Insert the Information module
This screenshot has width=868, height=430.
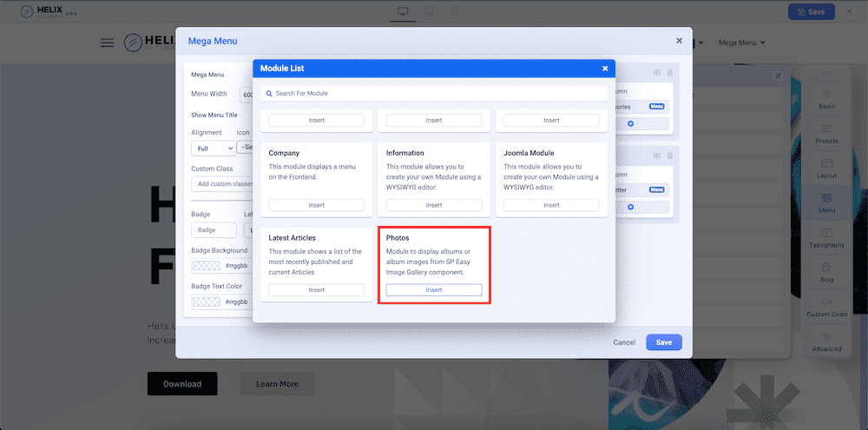(434, 205)
